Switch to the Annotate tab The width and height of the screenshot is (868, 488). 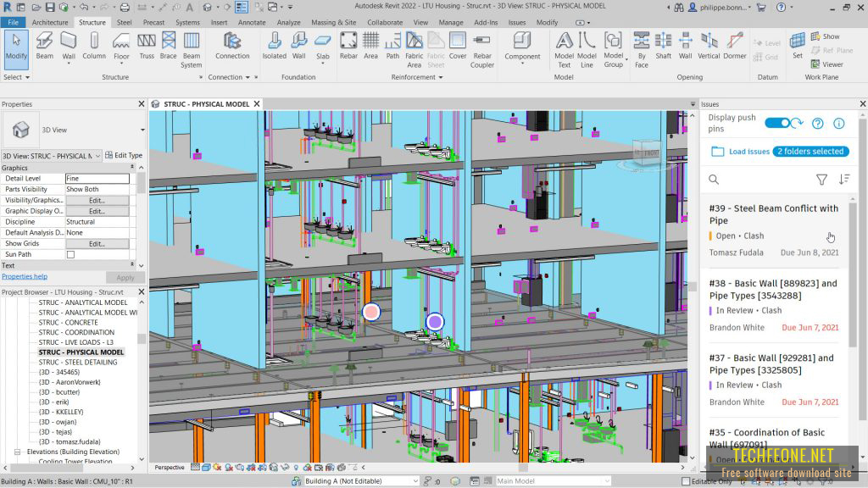252,22
